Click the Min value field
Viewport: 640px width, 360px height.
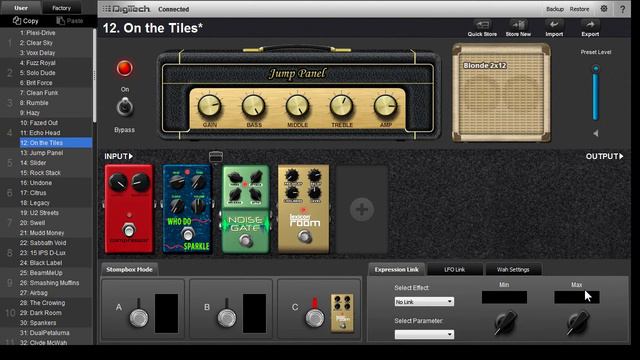[x=504, y=297]
